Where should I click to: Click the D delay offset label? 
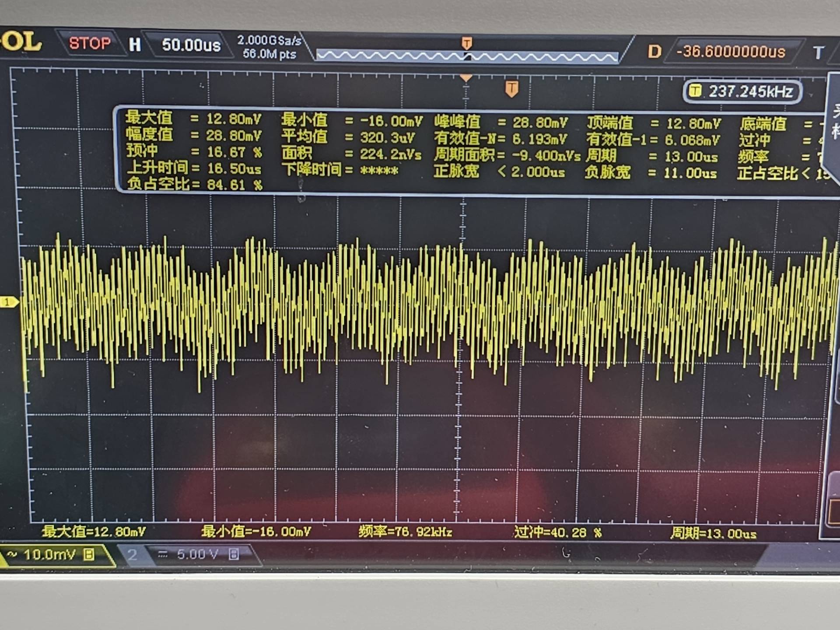tap(654, 52)
